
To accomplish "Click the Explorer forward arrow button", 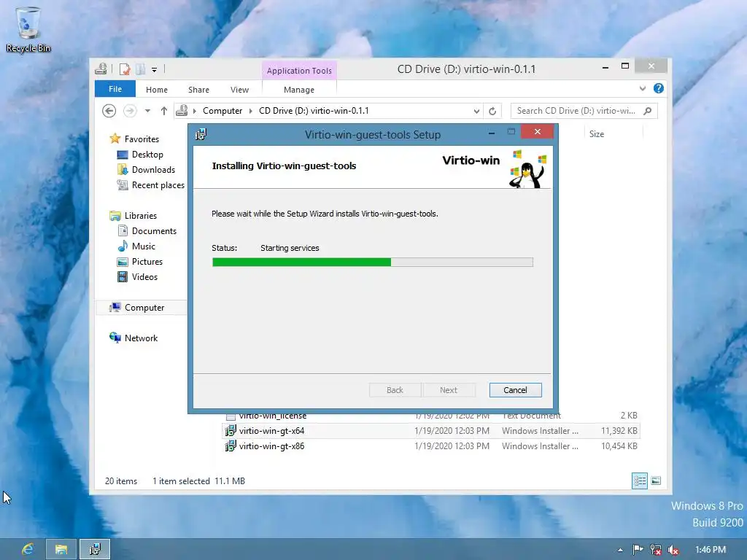I will pyautogui.click(x=130, y=111).
